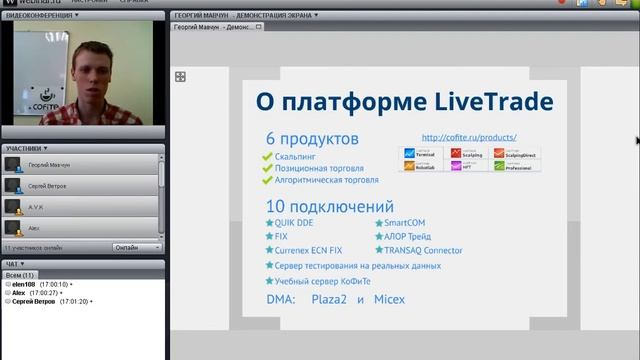This screenshot has height=360, width=640.
Task: Open the cofite.ru/products link on the slide
Action: pos(469,137)
